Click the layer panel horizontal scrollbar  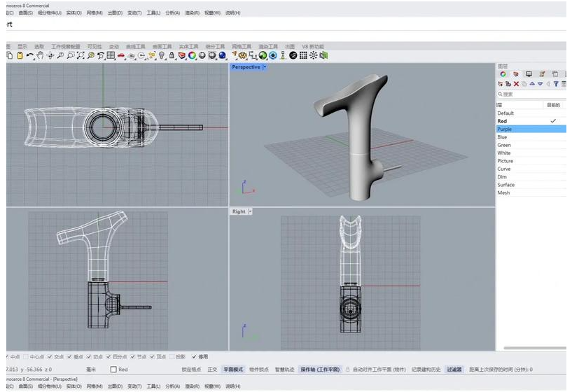tap(535, 348)
